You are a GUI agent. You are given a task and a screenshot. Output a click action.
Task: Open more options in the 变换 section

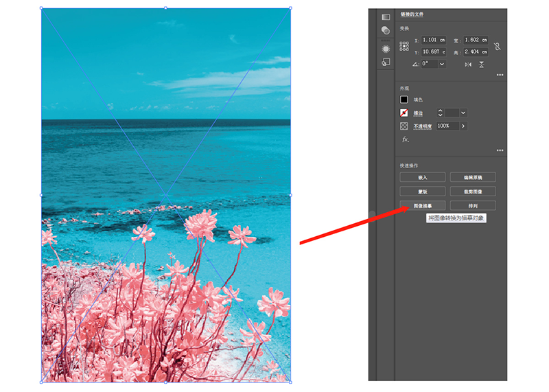[500, 74]
